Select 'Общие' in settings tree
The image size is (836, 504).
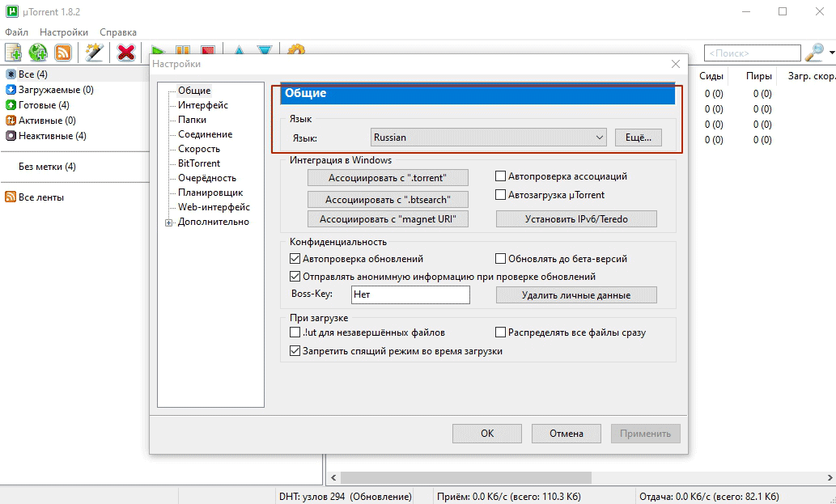pos(194,91)
